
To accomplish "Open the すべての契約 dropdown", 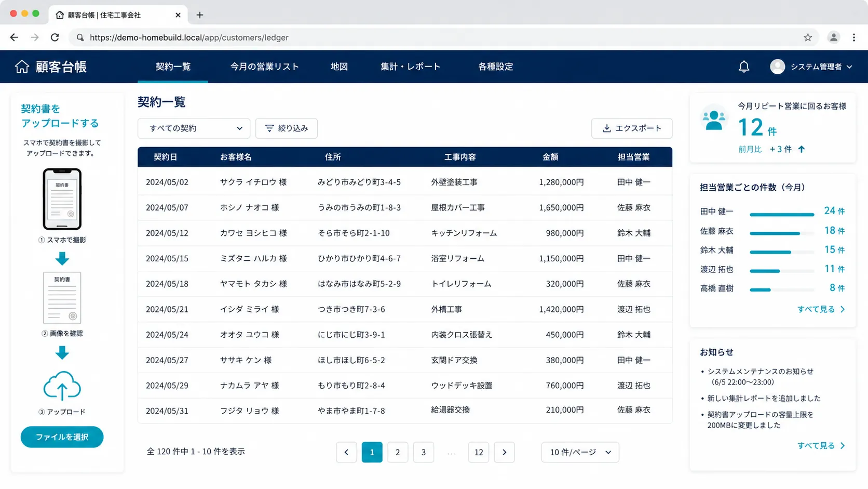I will pos(194,128).
